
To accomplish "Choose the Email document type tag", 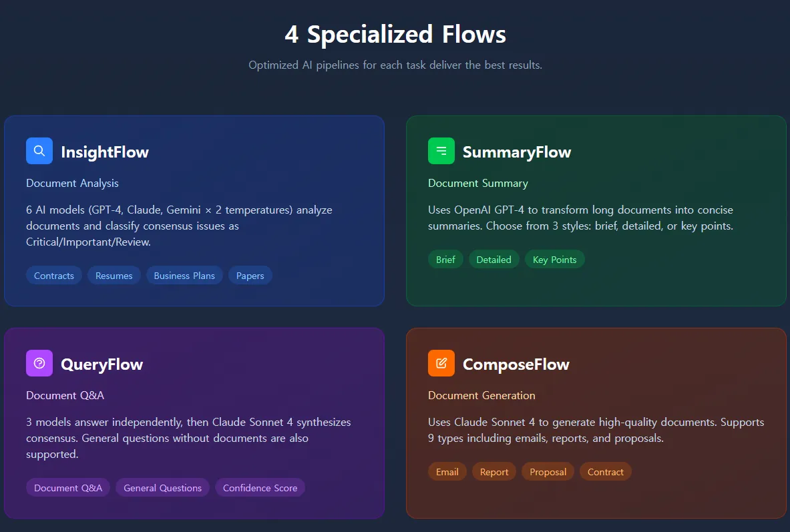I will [x=447, y=471].
